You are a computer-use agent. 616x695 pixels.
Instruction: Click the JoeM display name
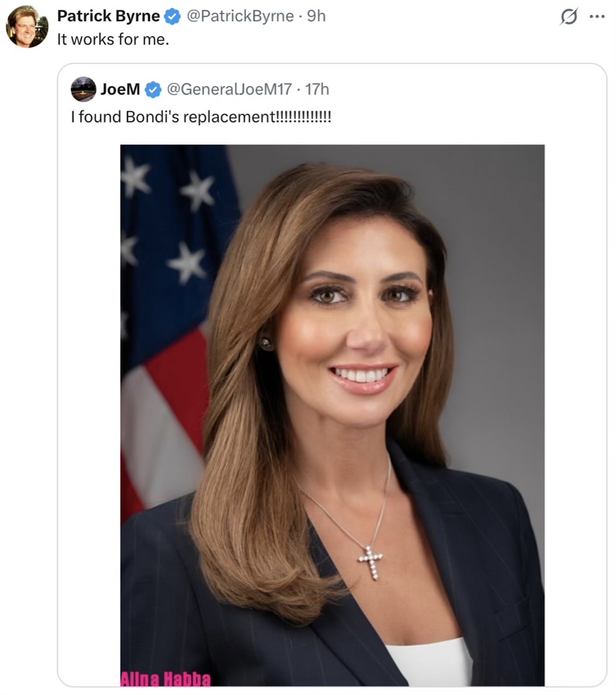pos(121,89)
